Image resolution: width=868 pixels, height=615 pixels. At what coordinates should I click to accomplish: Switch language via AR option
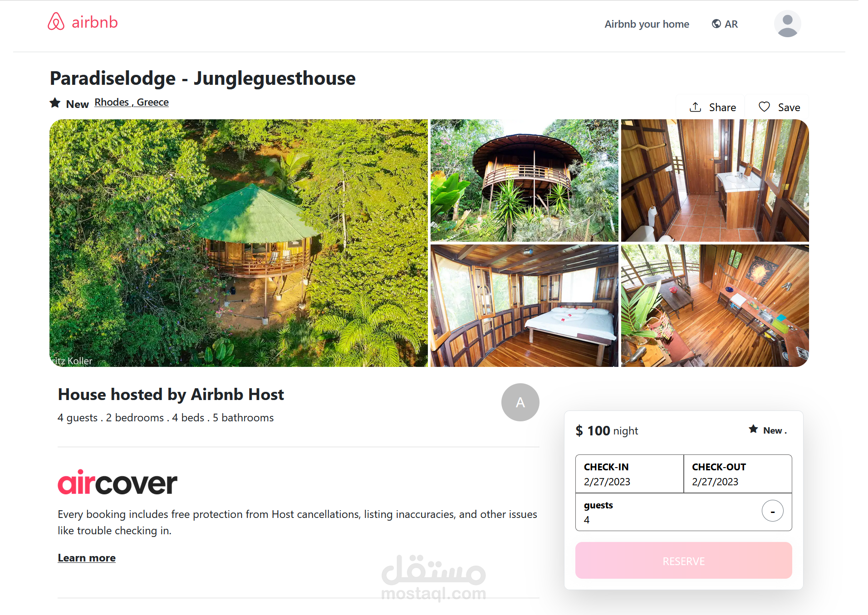pyautogui.click(x=731, y=24)
